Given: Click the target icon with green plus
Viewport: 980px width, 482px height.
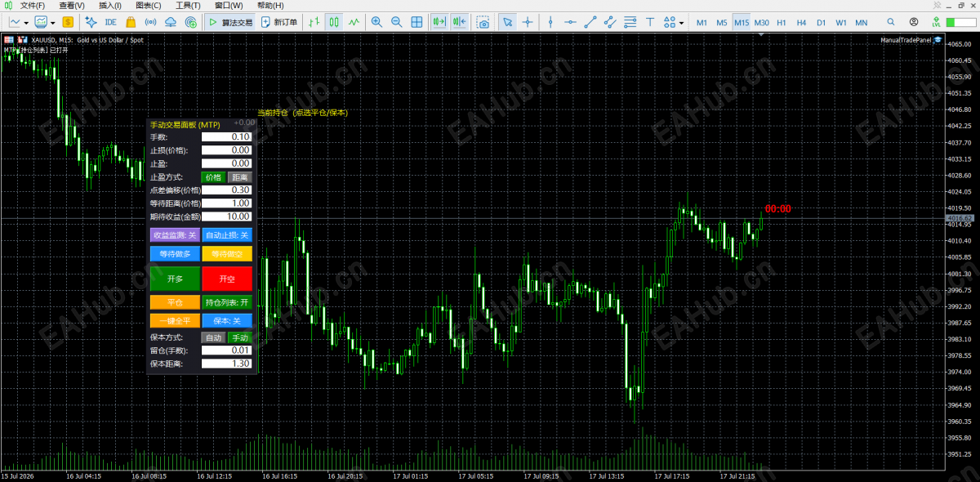Looking at the screenshot, I should 191,22.
